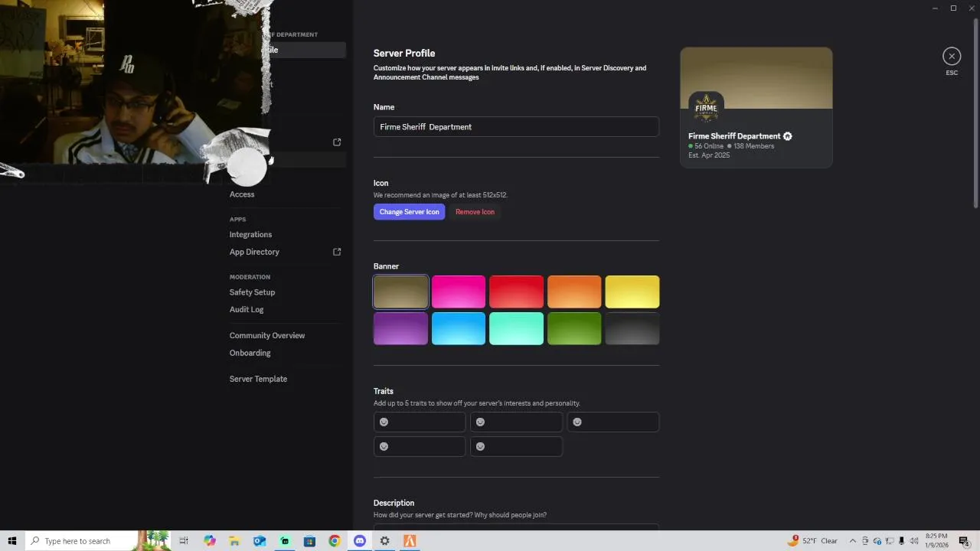Click the first trait input box
980x551 pixels.
[x=420, y=422]
